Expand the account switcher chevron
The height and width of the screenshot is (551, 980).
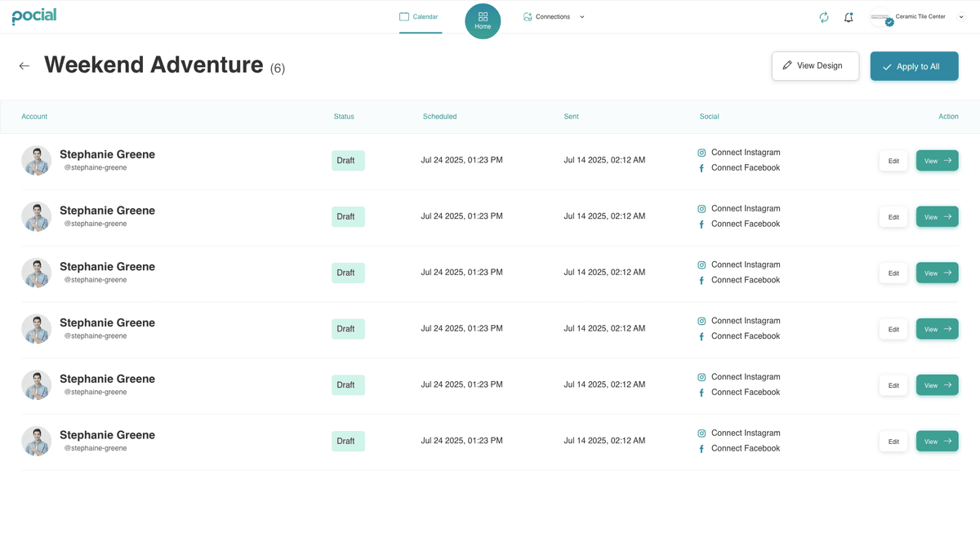961,17
